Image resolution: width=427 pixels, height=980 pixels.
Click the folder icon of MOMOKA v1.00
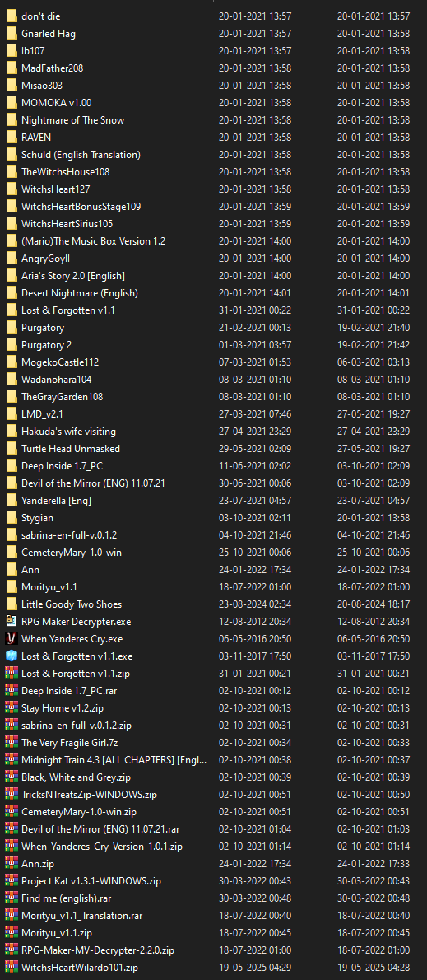12,102
